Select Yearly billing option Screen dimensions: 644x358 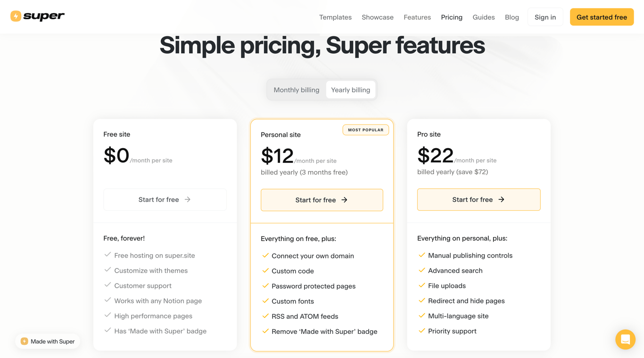[x=350, y=90]
